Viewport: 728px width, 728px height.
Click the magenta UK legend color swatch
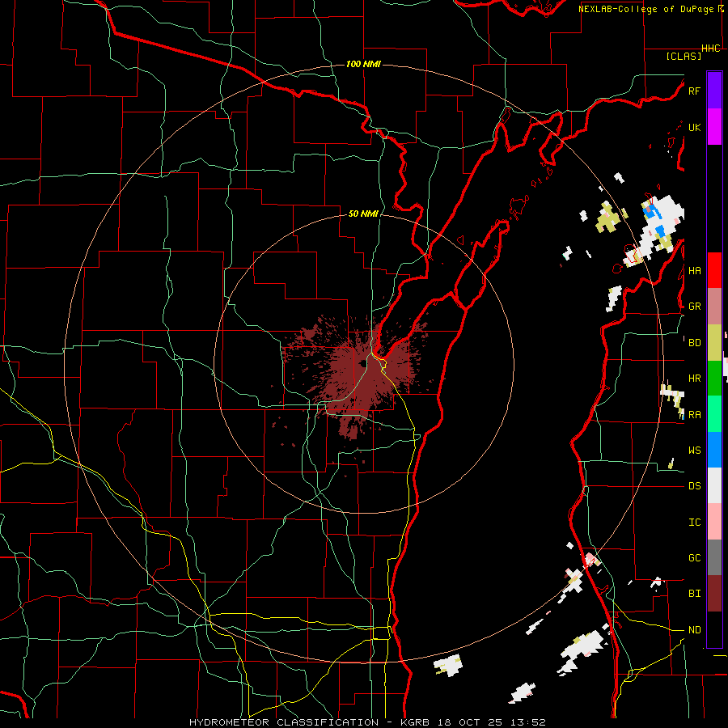(x=714, y=127)
